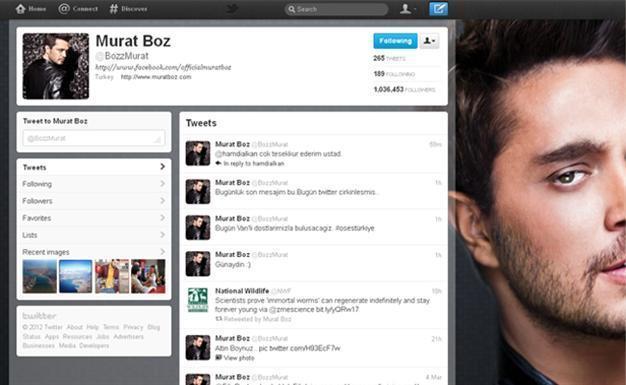The height and width of the screenshot is (385, 626).
Task: Click the 1,036,453 Followers count
Action: click(404, 89)
